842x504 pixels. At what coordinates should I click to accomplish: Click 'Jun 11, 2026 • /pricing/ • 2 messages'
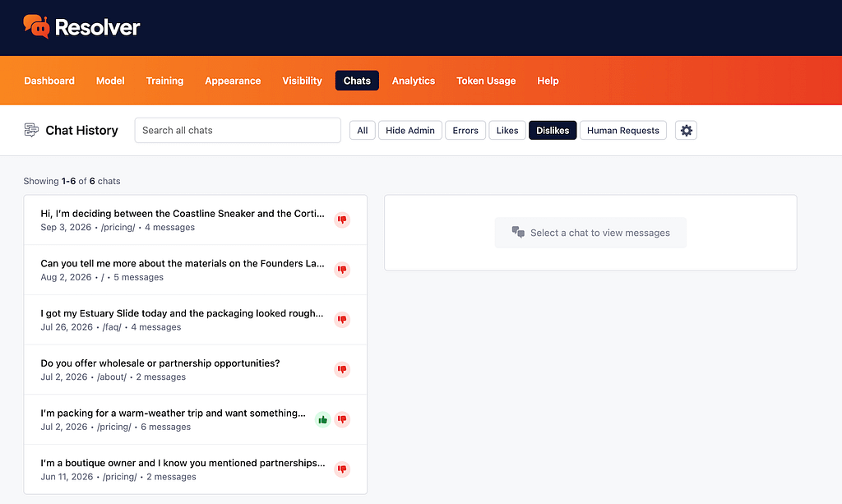pyautogui.click(x=118, y=477)
